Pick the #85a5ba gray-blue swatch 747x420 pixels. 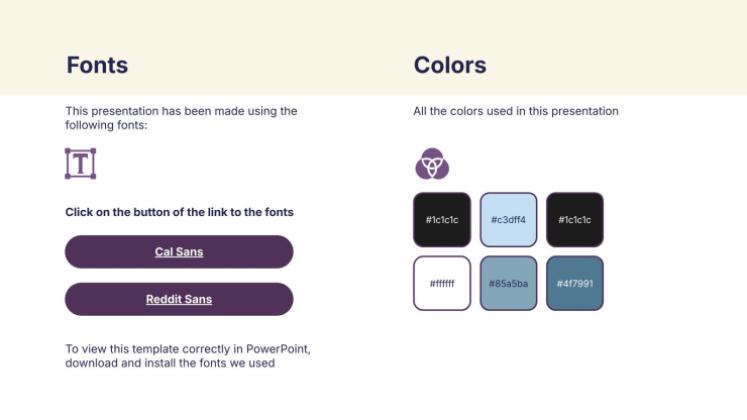[508, 283]
